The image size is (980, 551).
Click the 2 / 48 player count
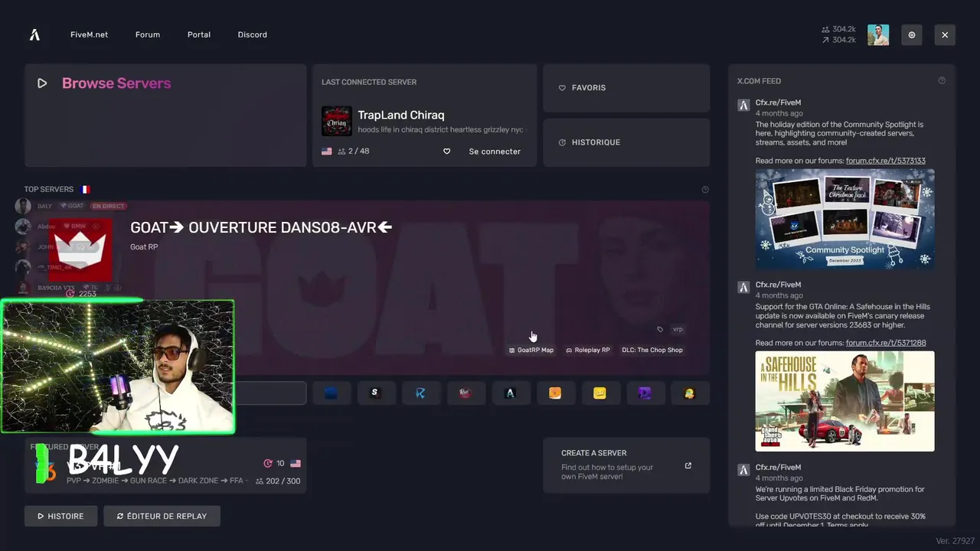pos(354,152)
